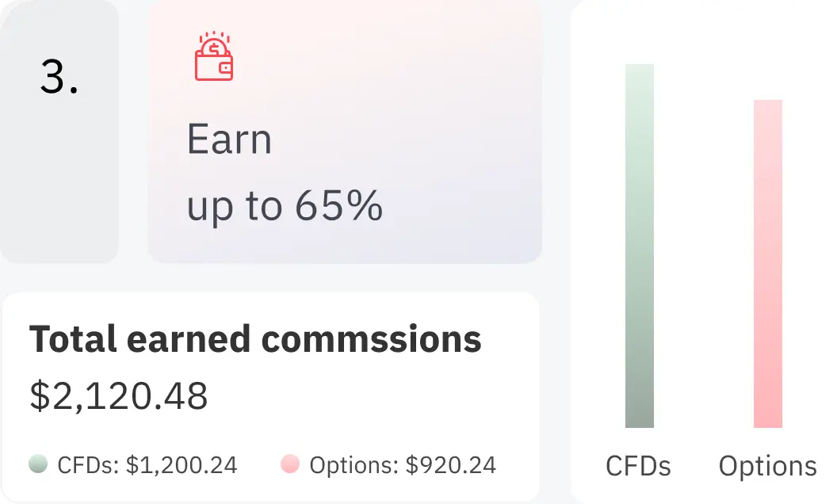Click the rounded step card containing 3

[x=60, y=132]
